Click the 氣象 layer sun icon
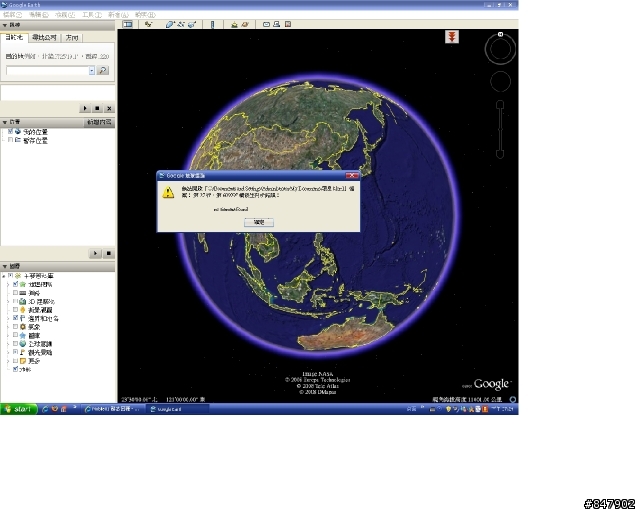Viewport: 640px width, 512px height. pos(23,327)
